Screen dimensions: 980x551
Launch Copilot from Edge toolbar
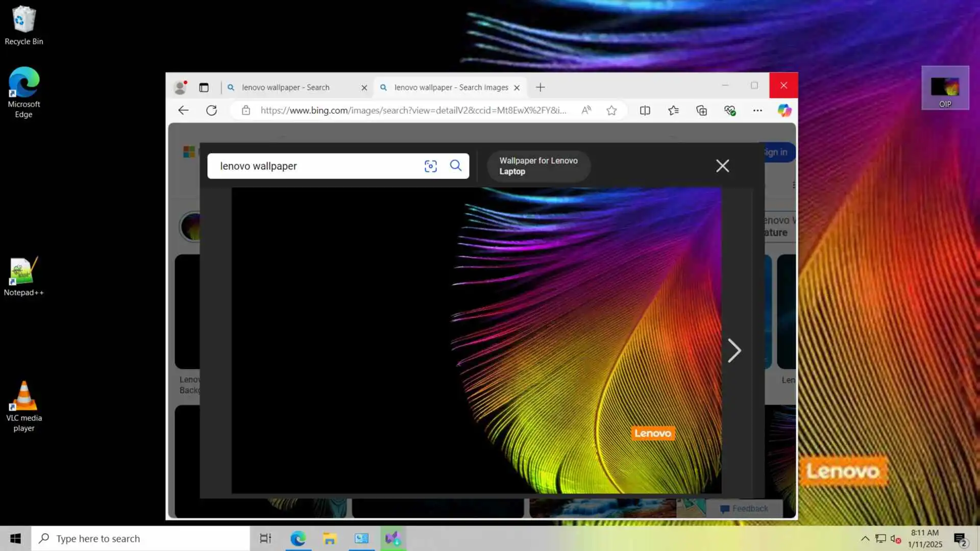point(784,111)
